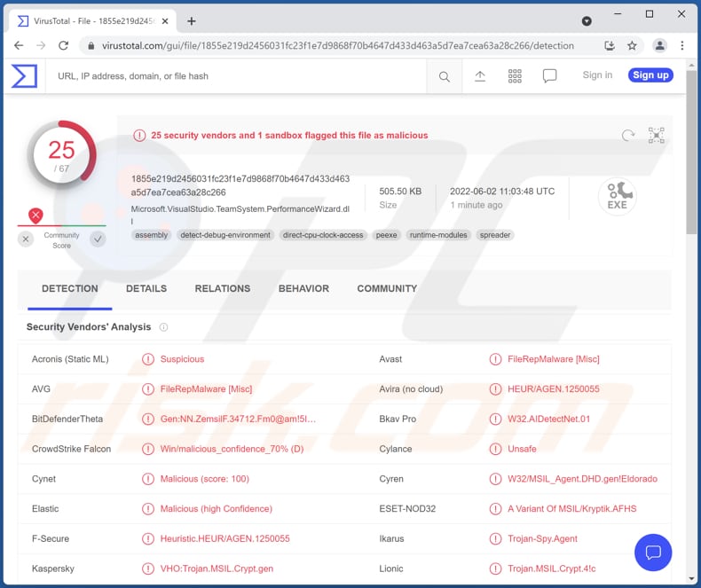Click the info icon beside Security Vendors' Analysis
This screenshot has height=588, width=701.
163,327
